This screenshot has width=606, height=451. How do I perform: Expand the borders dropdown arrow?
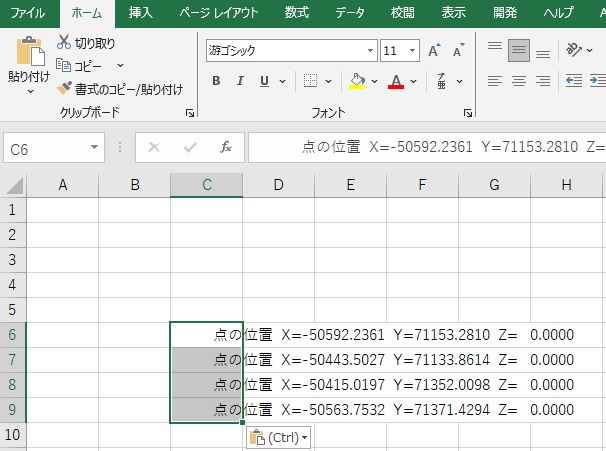(328, 81)
